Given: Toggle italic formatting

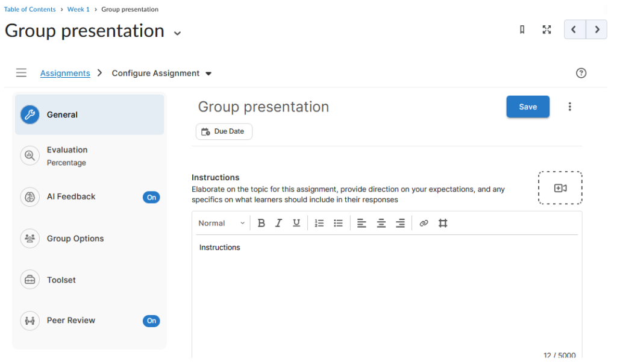Looking at the screenshot, I should pos(278,223).
